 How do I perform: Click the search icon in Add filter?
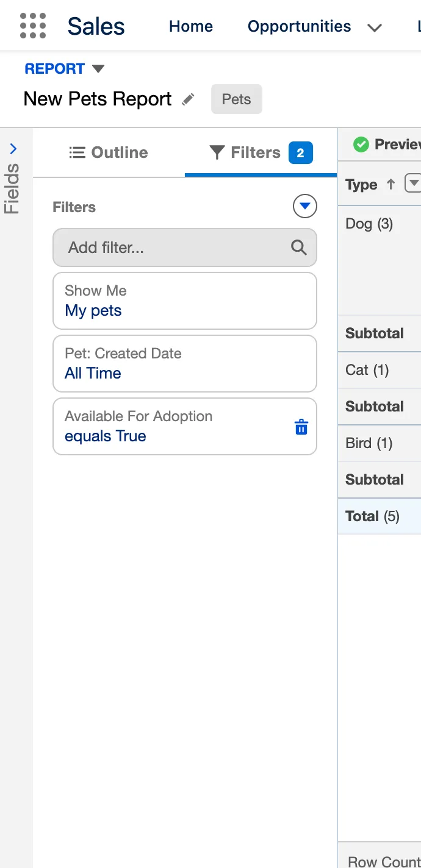299,247
